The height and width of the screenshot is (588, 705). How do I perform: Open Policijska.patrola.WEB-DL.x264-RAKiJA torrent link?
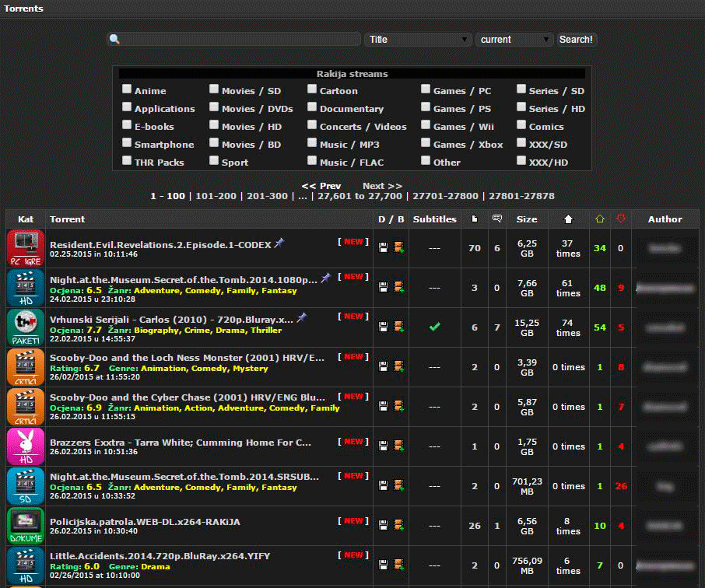[145, 521]
